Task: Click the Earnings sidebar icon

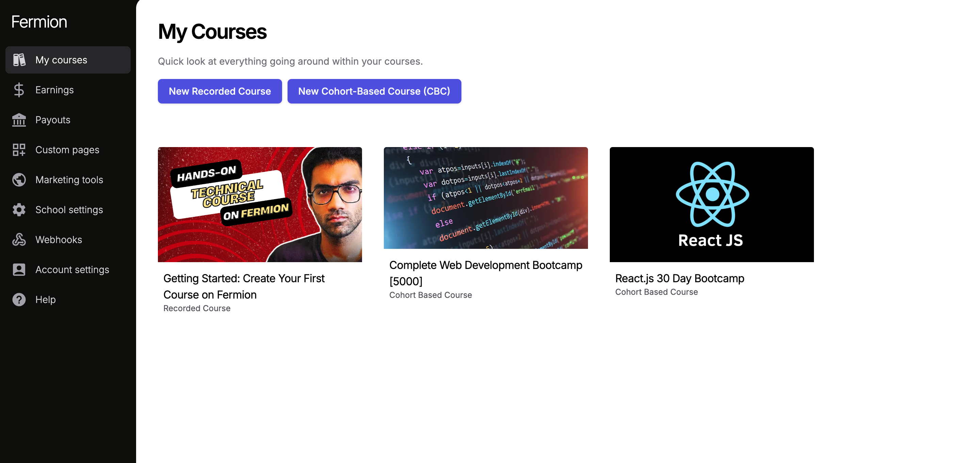Action: (x=19, y=90)
